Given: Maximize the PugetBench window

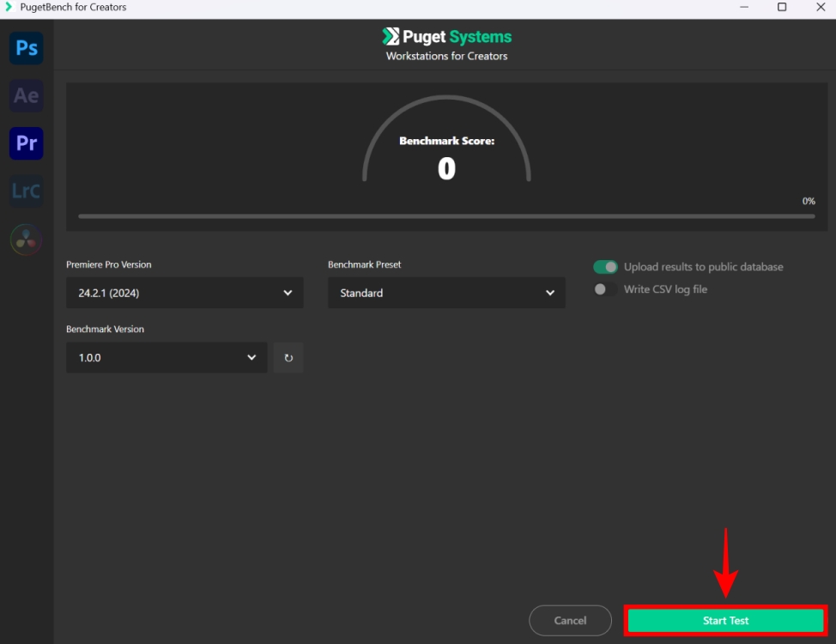Looking at the screenshot, I should tap(782, 7).
